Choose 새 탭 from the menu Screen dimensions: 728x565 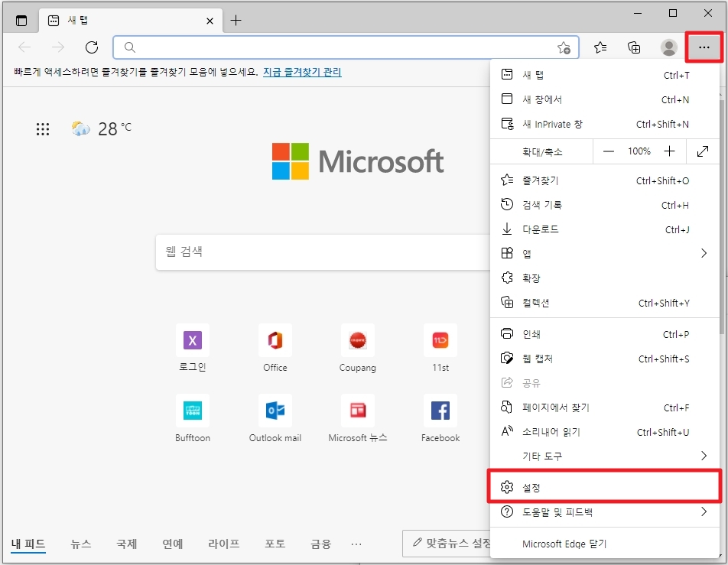[604, 75]
